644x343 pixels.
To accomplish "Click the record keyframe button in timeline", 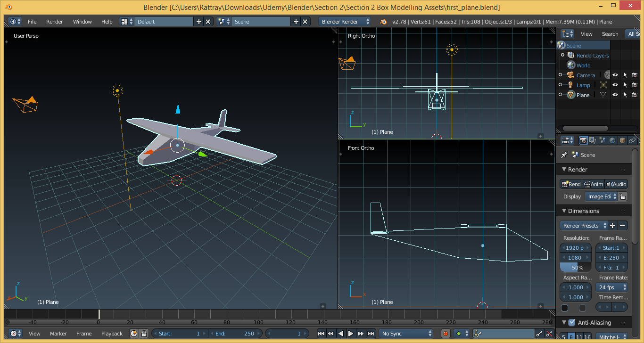I will 446,334.
